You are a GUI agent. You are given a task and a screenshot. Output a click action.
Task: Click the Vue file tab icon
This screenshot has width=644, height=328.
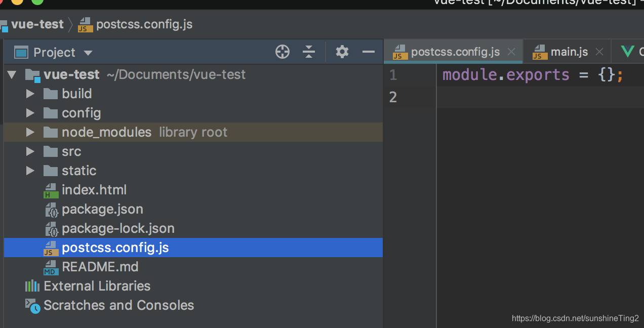click(627, 52)
